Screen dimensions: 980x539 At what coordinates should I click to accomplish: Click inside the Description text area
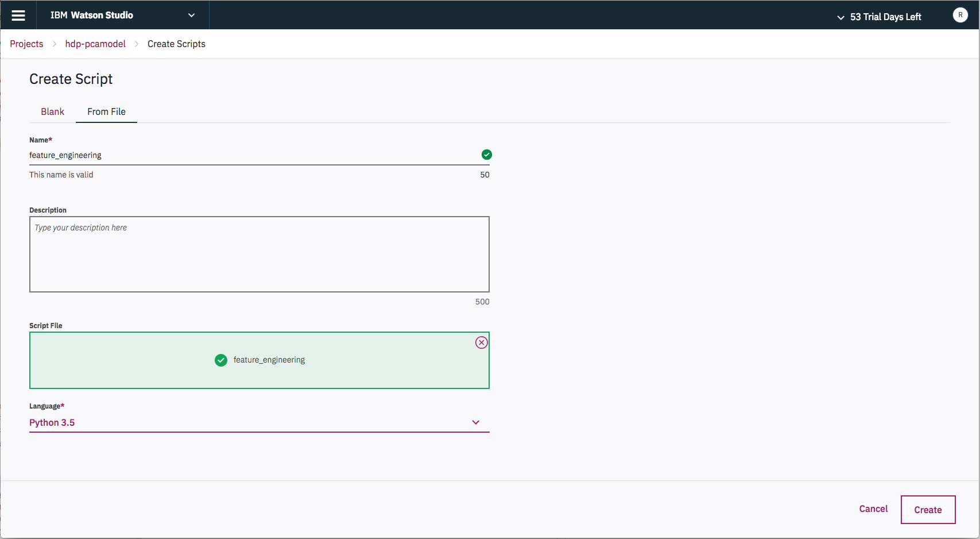(x=259, y=254)
